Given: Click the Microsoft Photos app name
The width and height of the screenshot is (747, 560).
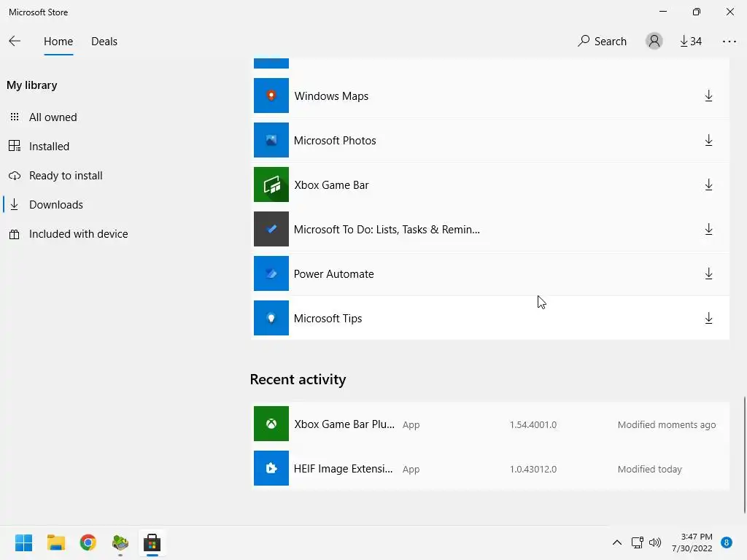Looking at the screenshot, I should point(335,141).
